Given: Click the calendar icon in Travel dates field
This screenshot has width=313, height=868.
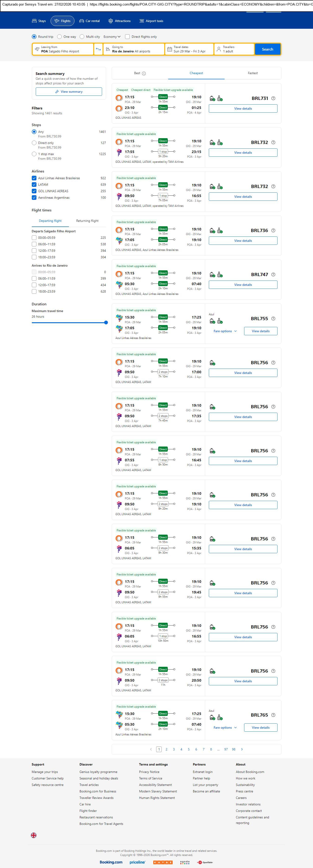Looking at the screenshot, I should click(170, 49).
